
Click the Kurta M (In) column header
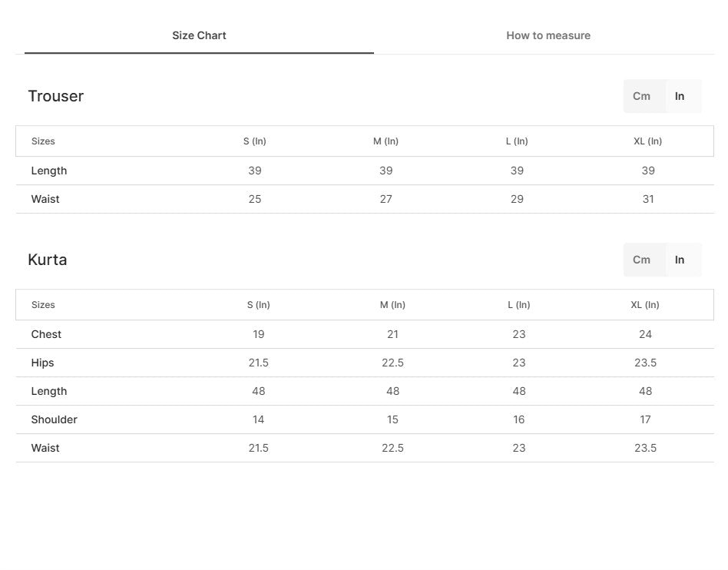tap(392, 305)
